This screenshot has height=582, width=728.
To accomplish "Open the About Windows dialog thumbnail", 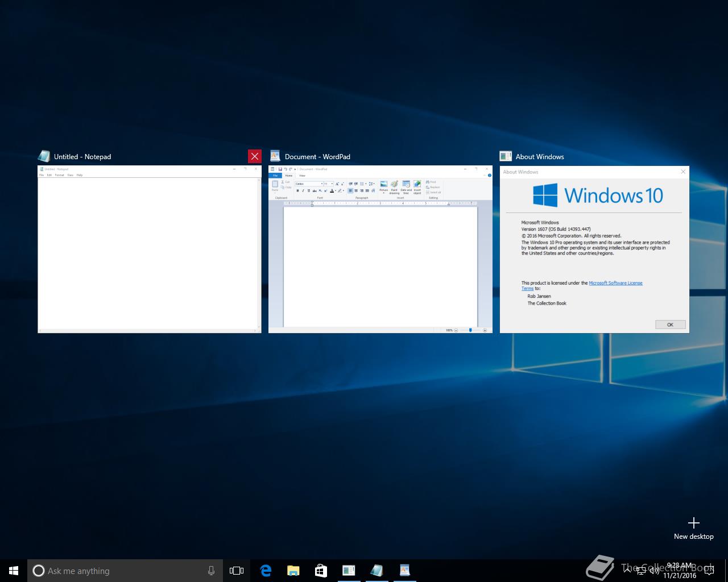I will (594, 249).
